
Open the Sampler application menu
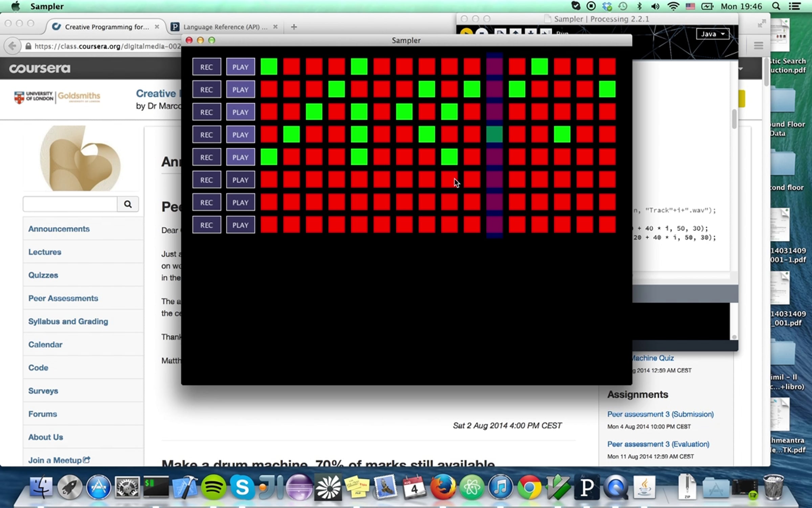[x=47, y=6]
